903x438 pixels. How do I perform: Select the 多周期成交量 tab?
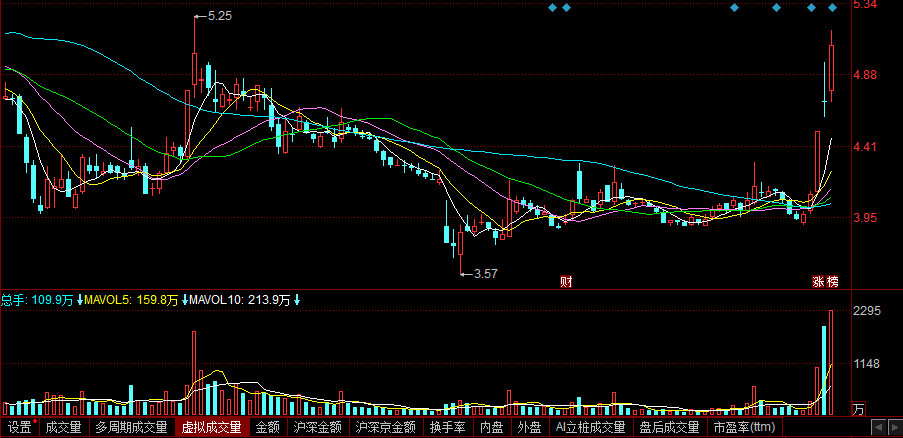point(132,428)
